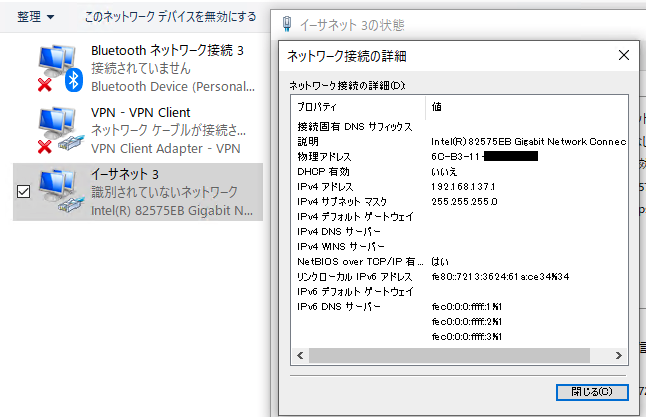Click the VPN Client Adapter - VPN device text
The height and width of the screenshot is (417, 646).
[166, 148]
